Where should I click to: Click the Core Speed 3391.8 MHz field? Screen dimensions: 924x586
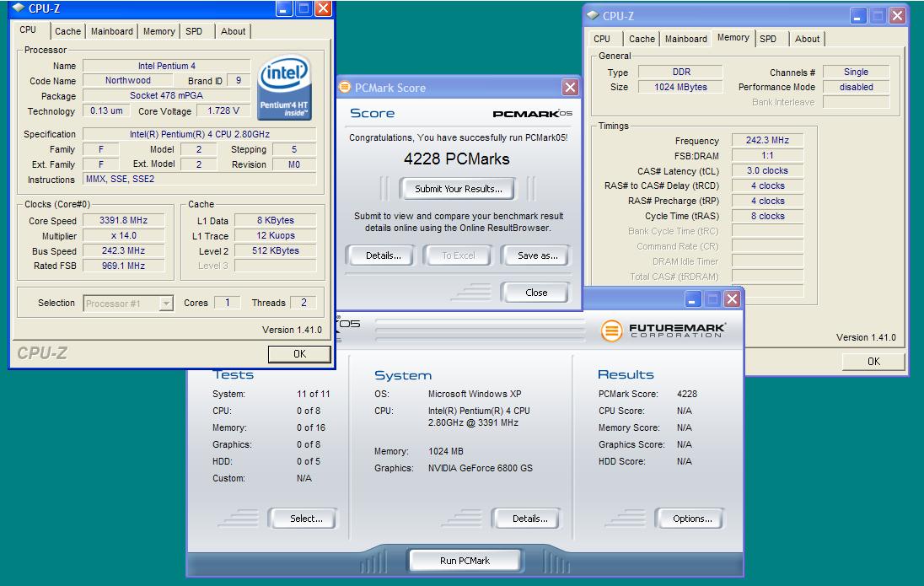tap(123, 220)
